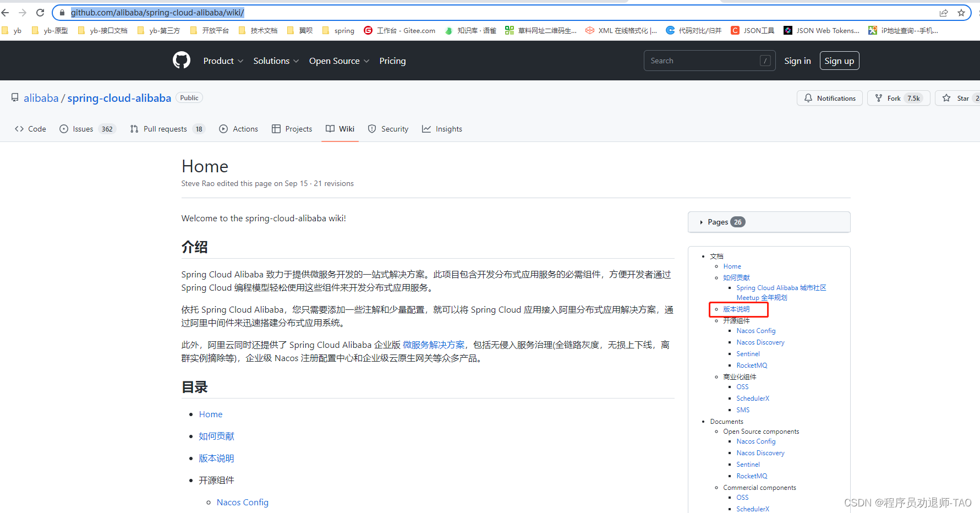Open Home in the sidebar 文档 section
This screenshot has width=980, height=513.
[732, 266]
